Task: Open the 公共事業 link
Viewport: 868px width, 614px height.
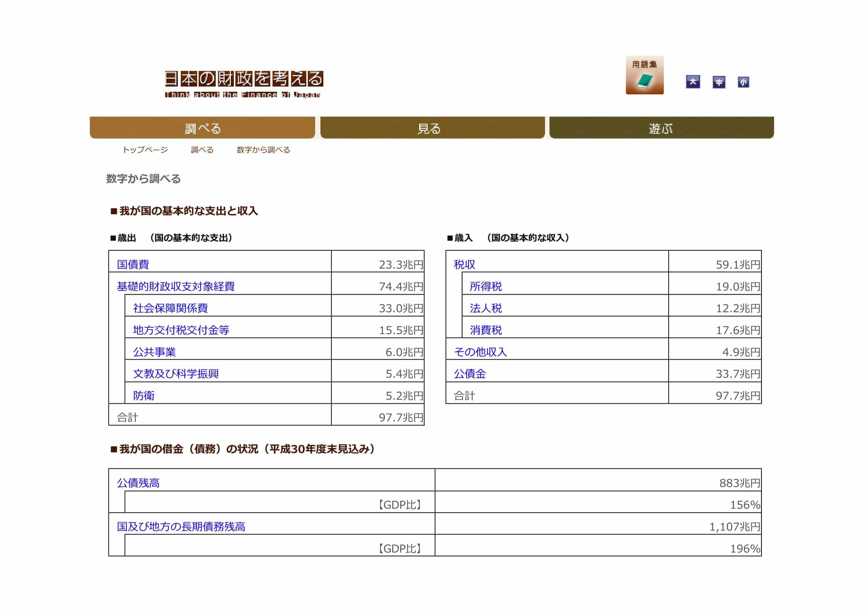Action: (154, 352)
